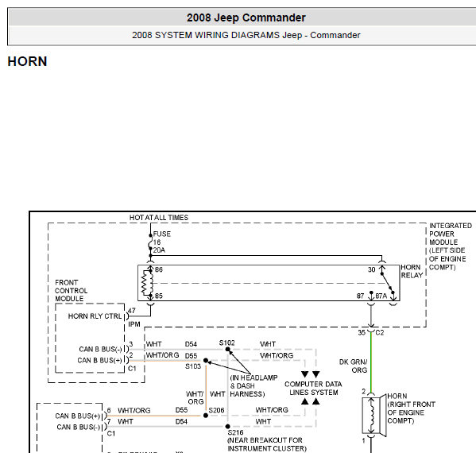Click pin number '47' near IPM
The width and height of the screenshot is (476, 453).
(x=131, y=311)
